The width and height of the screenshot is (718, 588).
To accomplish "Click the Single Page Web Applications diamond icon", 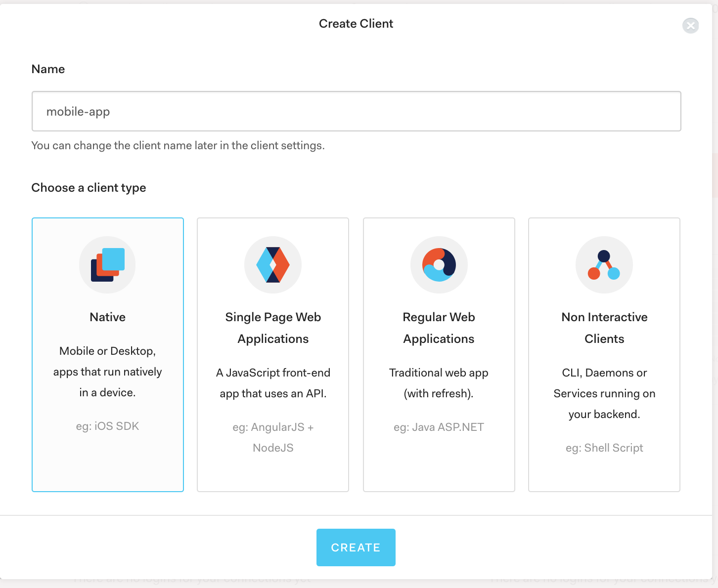I will (x=273, y=265).
